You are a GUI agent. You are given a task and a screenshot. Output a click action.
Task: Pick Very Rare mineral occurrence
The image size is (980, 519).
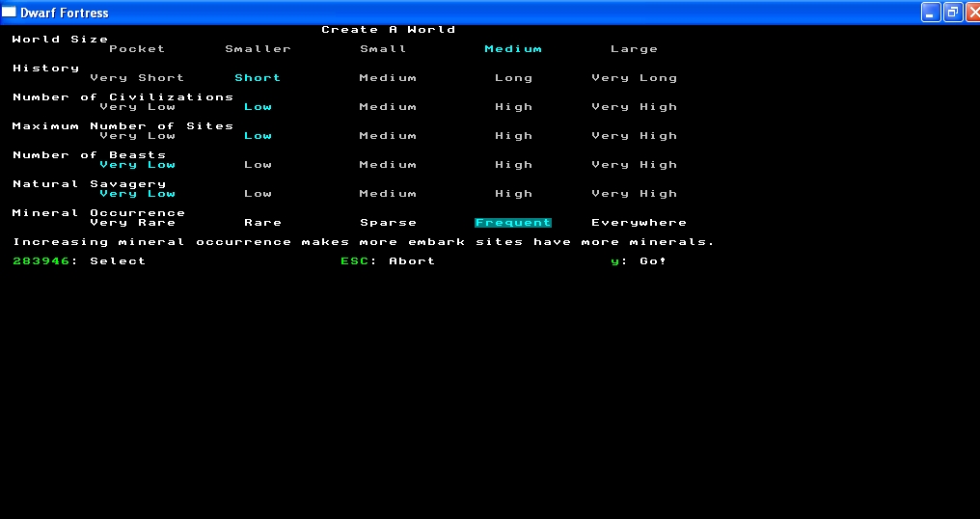[132, 223]
